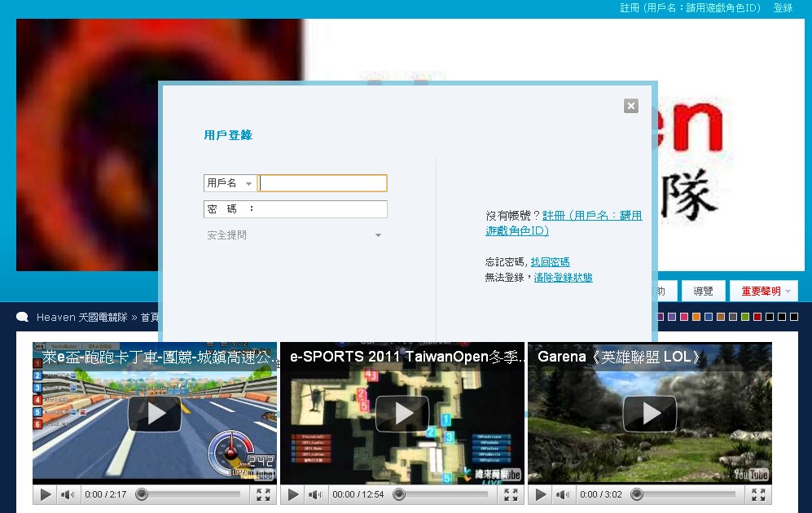Focus the username input field
Image resolution: width=812 pixels, height=513 pixels.
tap(323, 183)
